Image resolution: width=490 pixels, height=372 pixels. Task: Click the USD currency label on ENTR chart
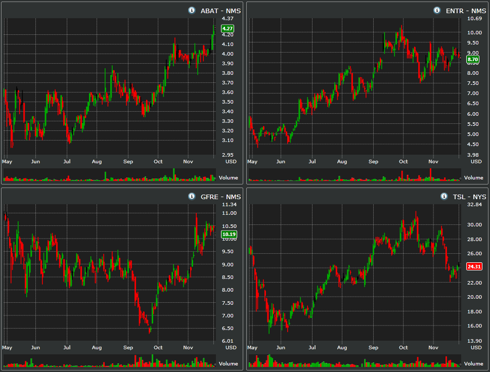[x=476, y=161]
